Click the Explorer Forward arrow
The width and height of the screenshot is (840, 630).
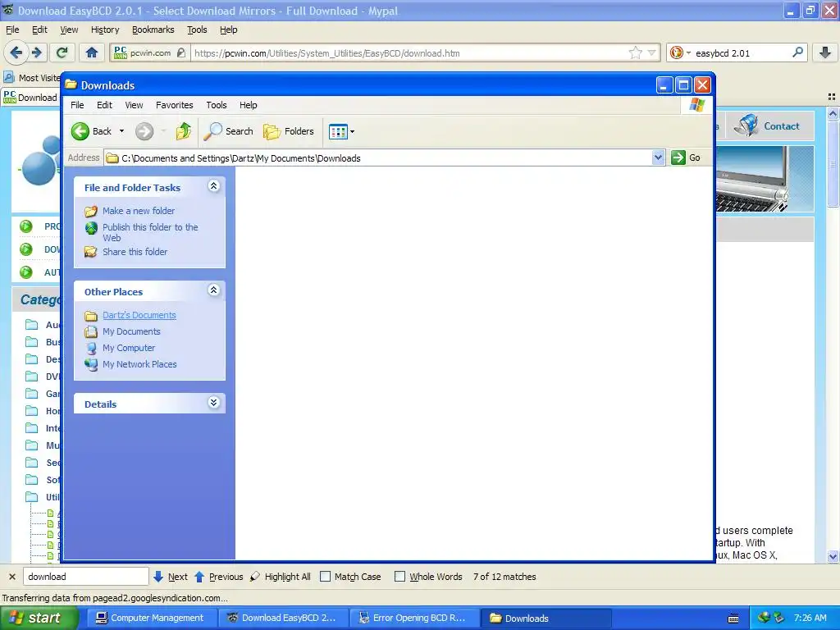[x=144, y=131]
